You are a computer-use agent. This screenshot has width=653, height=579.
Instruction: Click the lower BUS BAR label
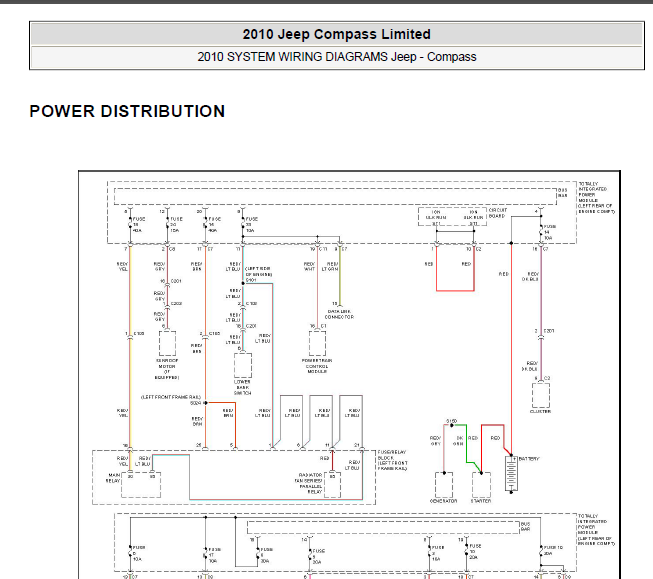click(526, 527)
